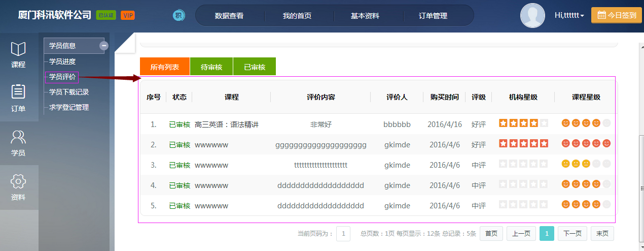Click the 机构星级 stars in row 1
The height and width of the screenshot is (251, 644).
pos(523,123)
